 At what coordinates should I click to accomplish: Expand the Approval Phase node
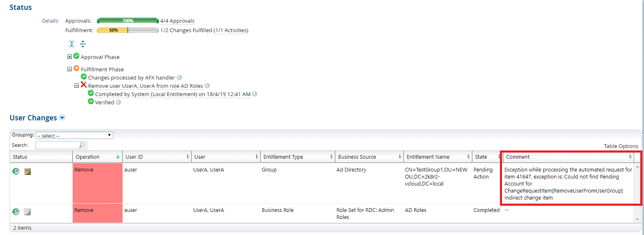click(69, 57)
